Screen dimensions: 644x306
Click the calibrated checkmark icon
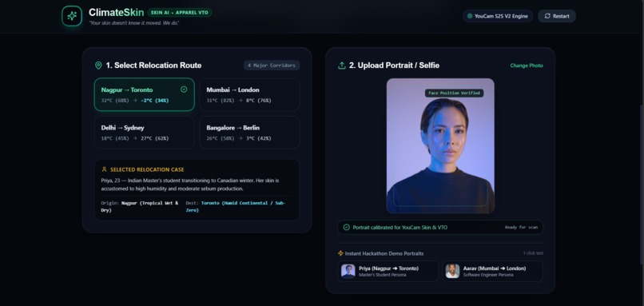click(346, 227)
